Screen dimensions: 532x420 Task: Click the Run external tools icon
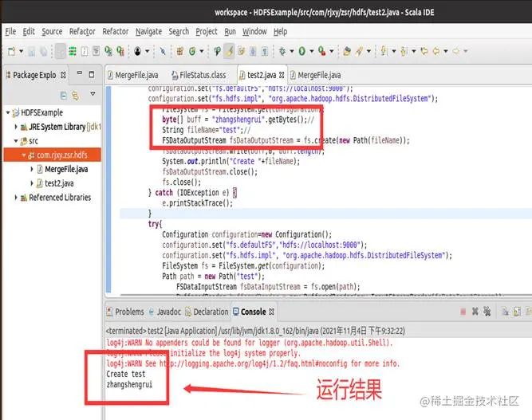322,51
